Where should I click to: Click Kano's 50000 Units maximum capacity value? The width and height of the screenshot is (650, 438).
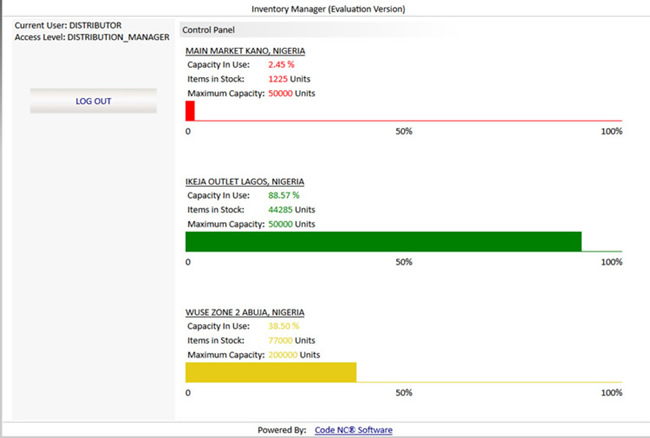pos(292,93)
